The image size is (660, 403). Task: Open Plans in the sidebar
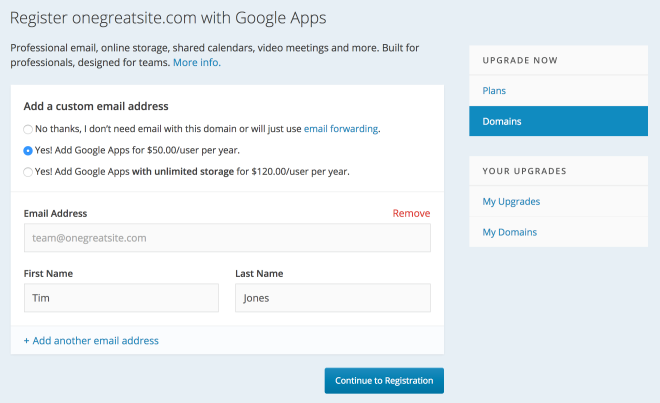pyautogui.click(x=494, y=91)
